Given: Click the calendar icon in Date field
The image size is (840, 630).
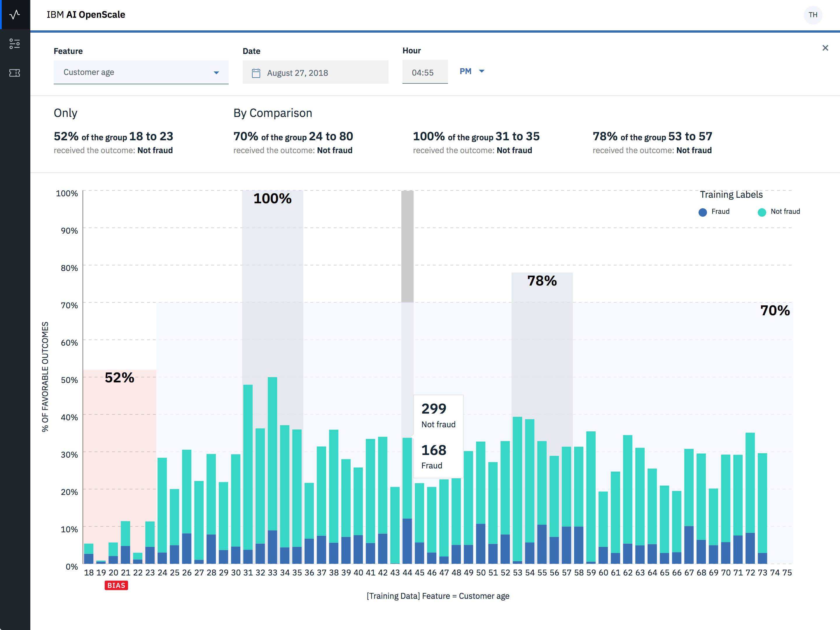Looking at the screenshot, I should [256, 73].
